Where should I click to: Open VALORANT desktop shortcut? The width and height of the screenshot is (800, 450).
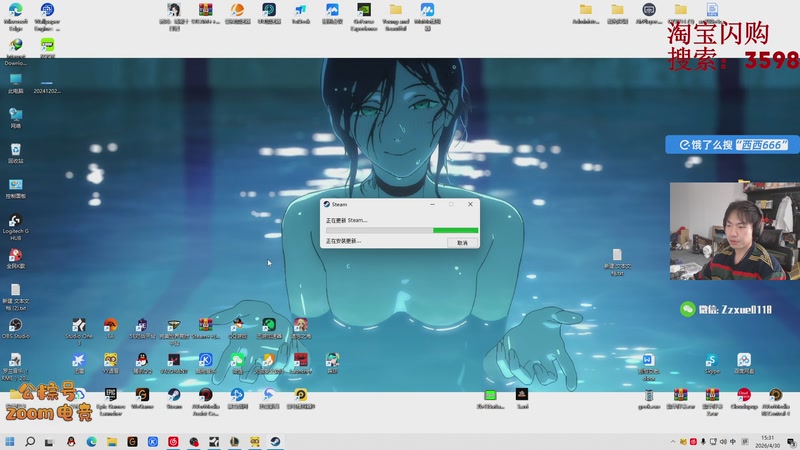(x=174, y=363)
